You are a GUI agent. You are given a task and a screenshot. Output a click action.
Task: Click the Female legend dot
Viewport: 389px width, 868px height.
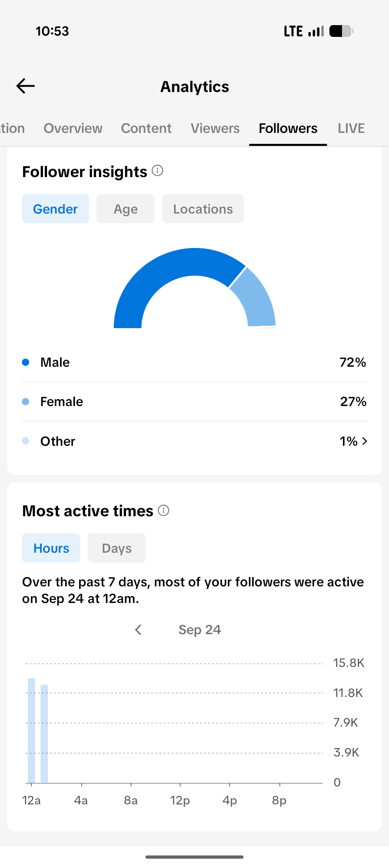[x=26, y=402]
